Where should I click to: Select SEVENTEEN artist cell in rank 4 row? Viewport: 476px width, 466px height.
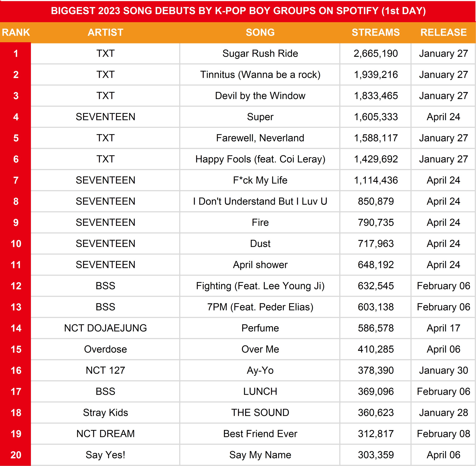coord(105,117)
